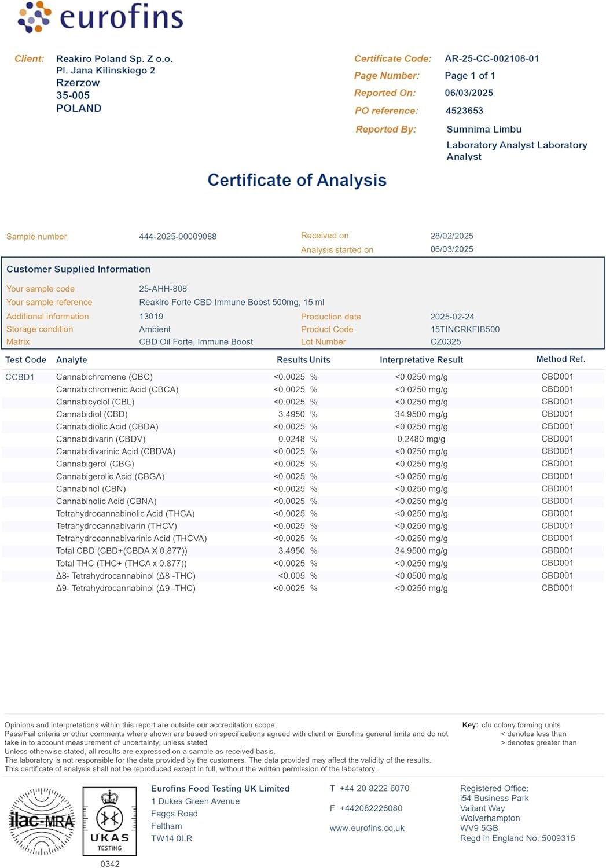Click the Method Ref. column header

[560, 359]
